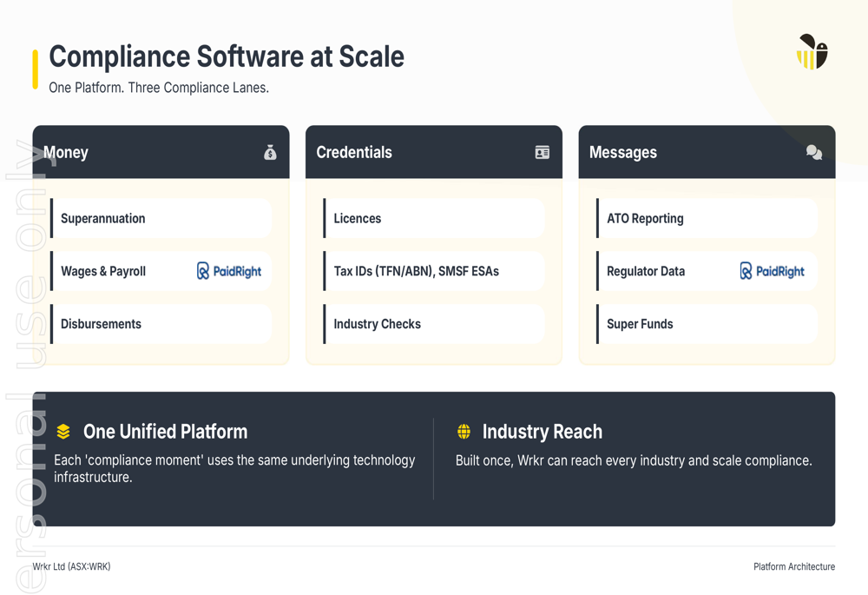Click the Wrkr Ltd (ASX:WRK) footer text
The image size is (868, 595).
point(71,566)
